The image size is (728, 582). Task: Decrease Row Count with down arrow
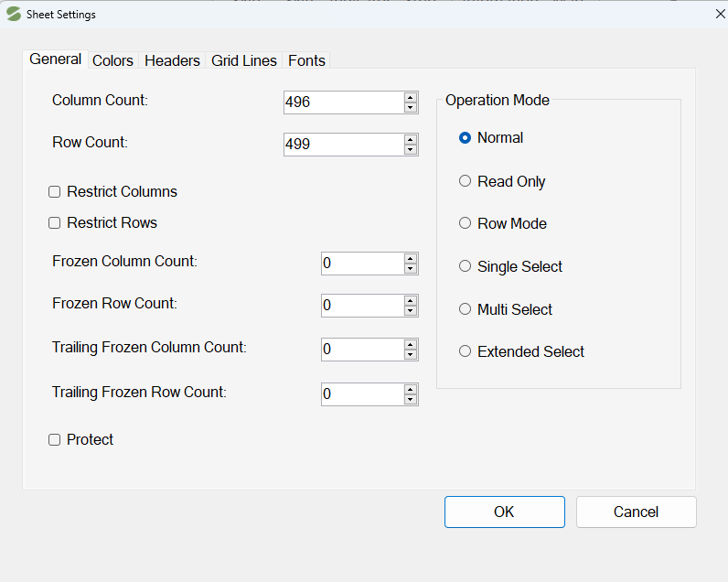(411, 150)
